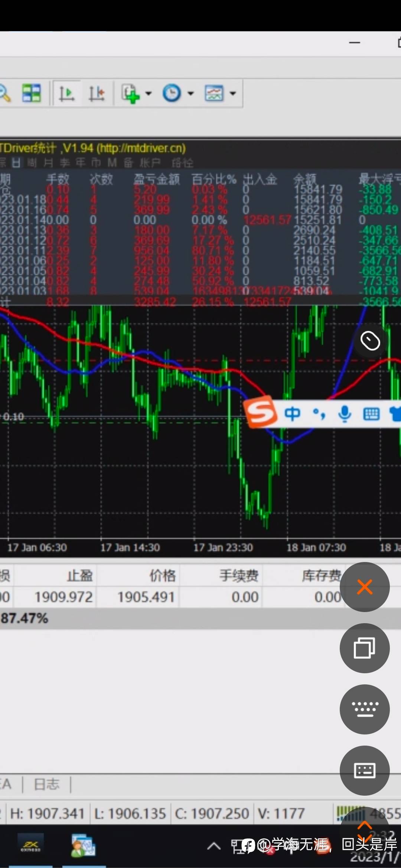This screenshot has width=401, height=868.
Task: Select the 账户 tab in MTDriver statistics
Action: point(150,162)
